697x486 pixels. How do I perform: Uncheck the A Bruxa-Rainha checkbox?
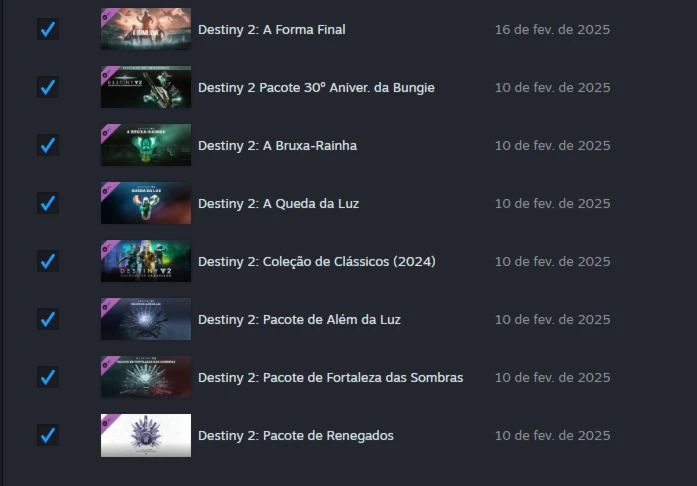48,145
